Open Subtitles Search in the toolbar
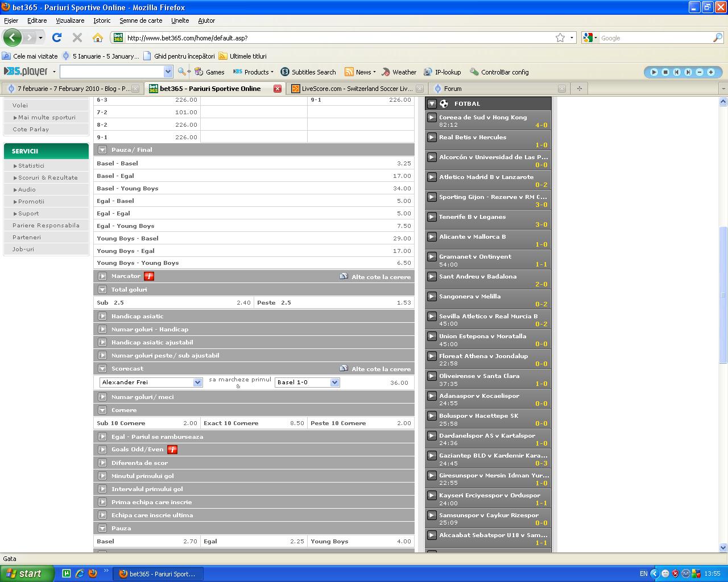This screenshot has width=728, height=582. [308, 72]
